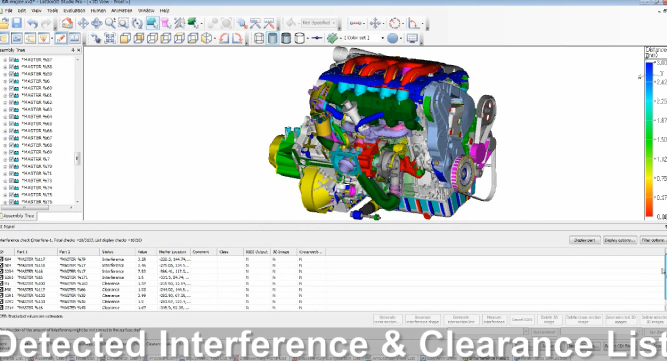
Task: Uncheck the last Clearance row checkbox
Action: pos(2,307)
